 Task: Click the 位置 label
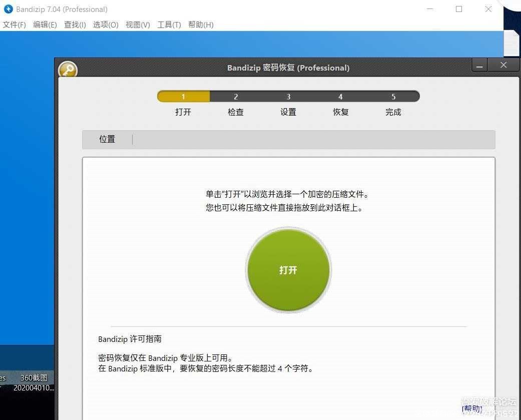[107, 139]
